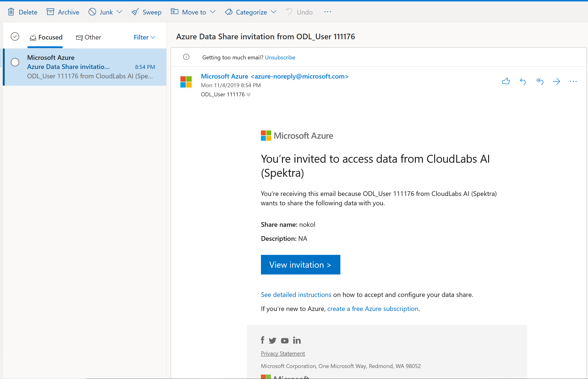Toggle the select all messages circle
Image resolution: width=588 pixels, height=379 pixels.
tap(15, 37)
